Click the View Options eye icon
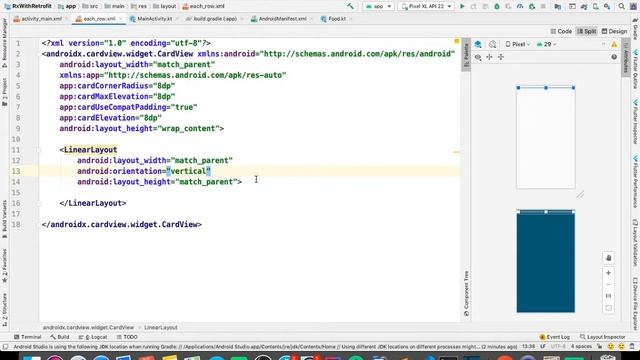 [x=478, y=57]
